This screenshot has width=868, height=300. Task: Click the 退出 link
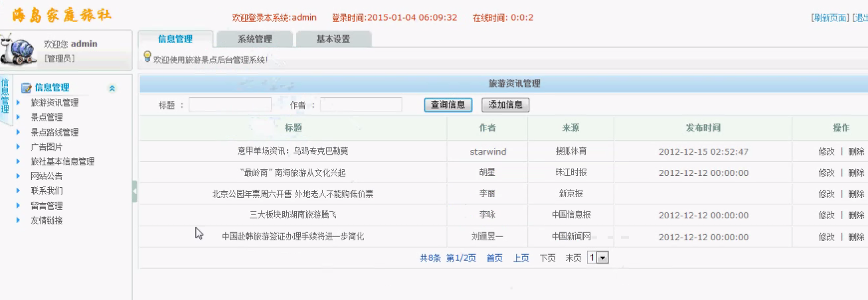[859, 18]
